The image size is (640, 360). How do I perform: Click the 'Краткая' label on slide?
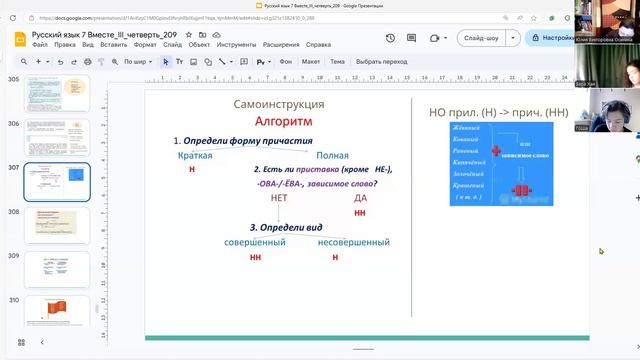[x=195, y=156]
